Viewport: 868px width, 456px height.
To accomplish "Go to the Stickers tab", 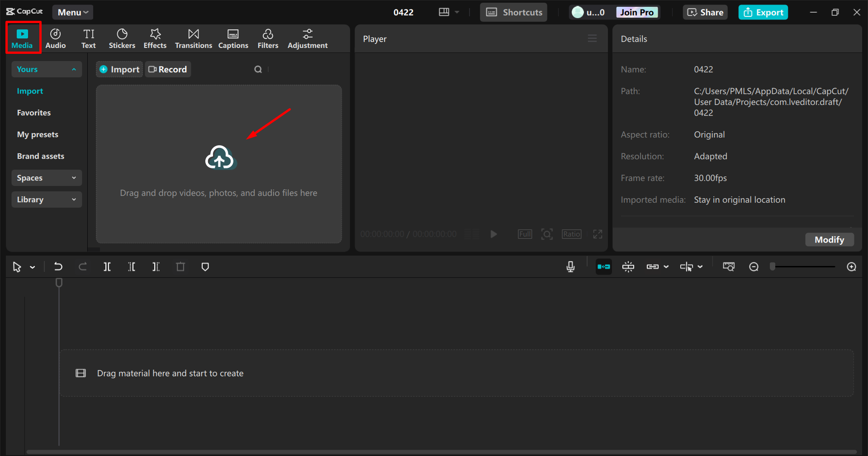I will coord(122,38).
